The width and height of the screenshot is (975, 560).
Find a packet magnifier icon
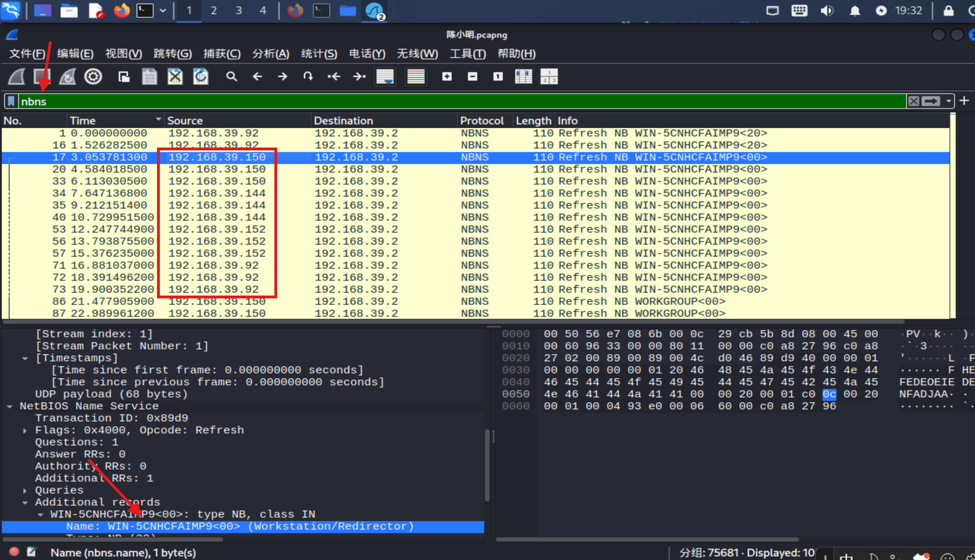pos(231,76)
